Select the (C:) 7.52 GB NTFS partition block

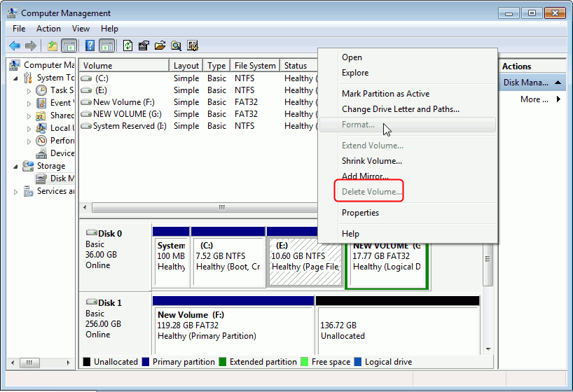point(228,262)
